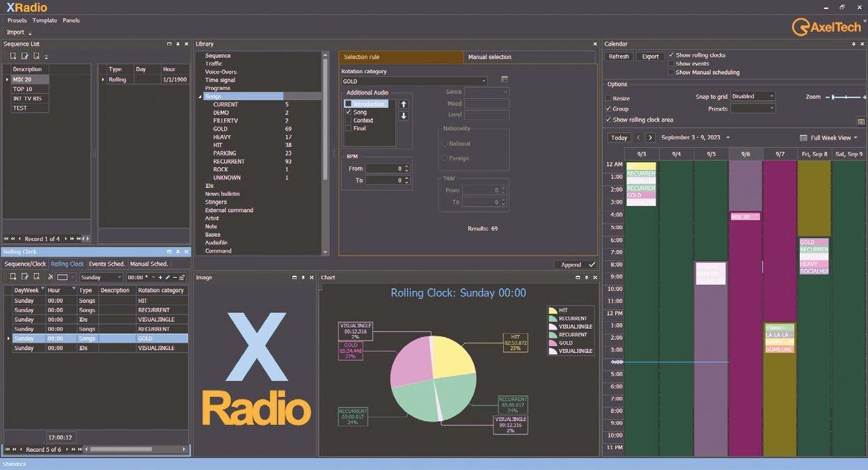This screenshot has height=470, width=868.
Task: Toggle Final additional audio checkbox
Action: (x=348, y=129)
